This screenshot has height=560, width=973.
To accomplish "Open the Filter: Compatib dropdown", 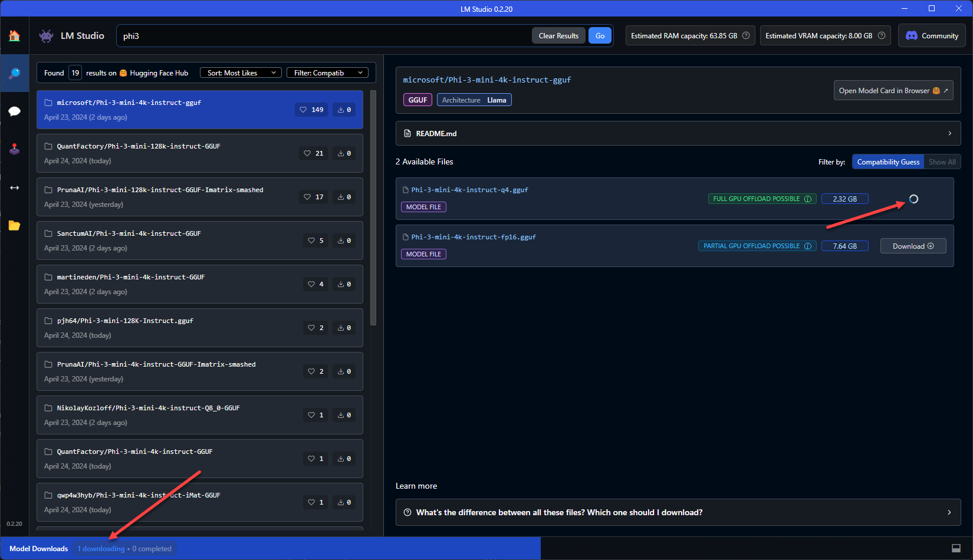I will (x=327, y=73).
